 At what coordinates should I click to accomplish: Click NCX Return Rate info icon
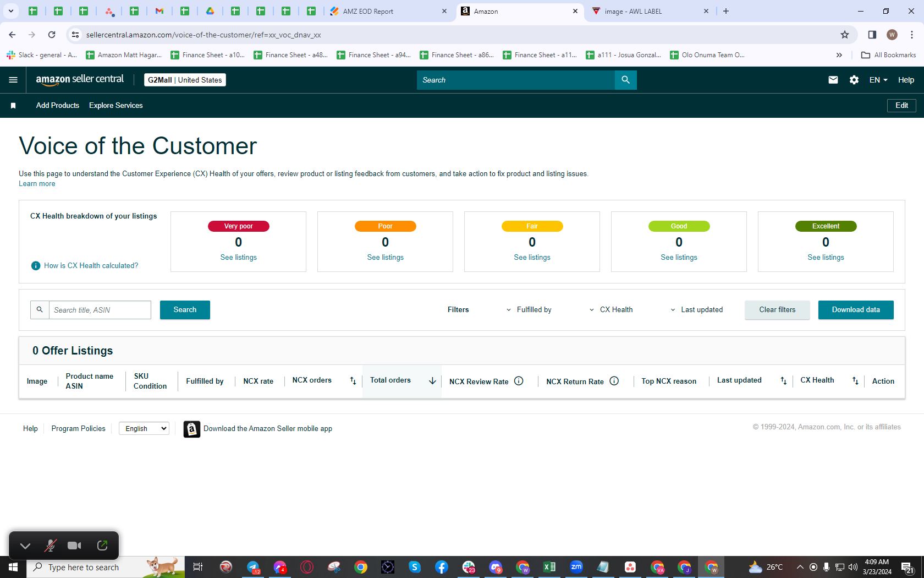[614, 381]
